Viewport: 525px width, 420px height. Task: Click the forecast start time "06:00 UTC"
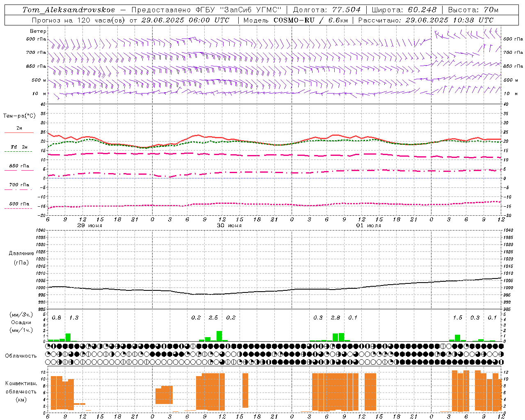coord(210,20)
